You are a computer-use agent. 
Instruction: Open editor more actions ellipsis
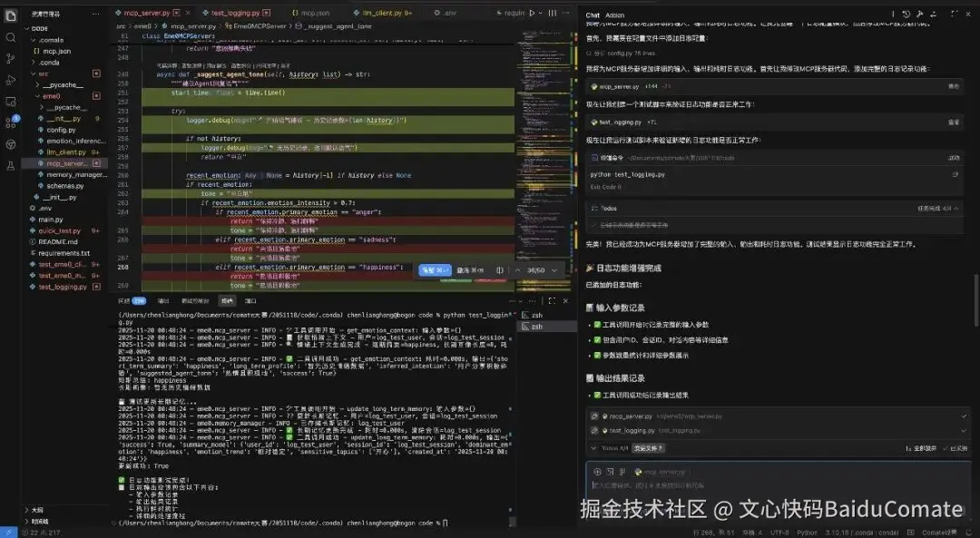pyautogui.click(x=565, y=13)
